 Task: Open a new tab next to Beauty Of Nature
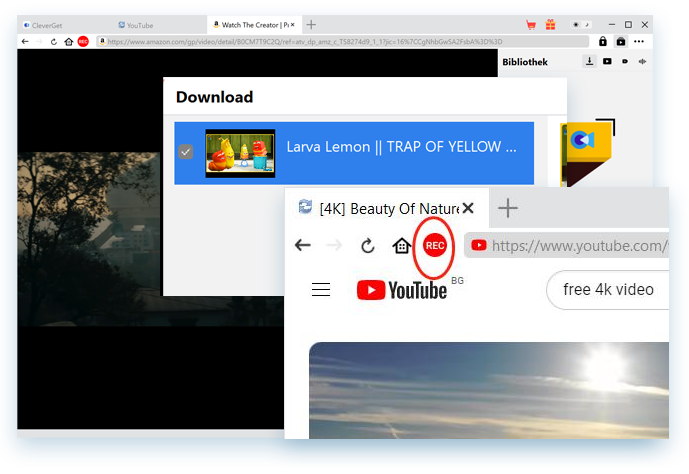coord(508,208)
